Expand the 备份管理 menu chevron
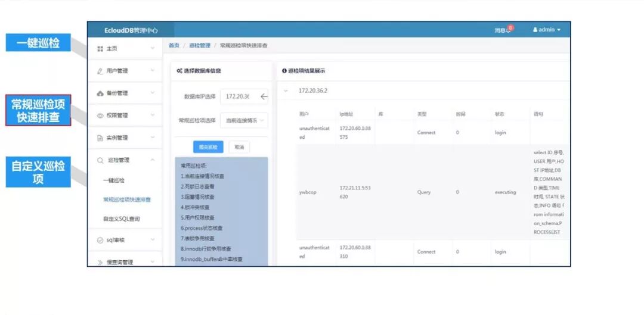The width and height of the screenshot is (644, 315). pos(153,93)
